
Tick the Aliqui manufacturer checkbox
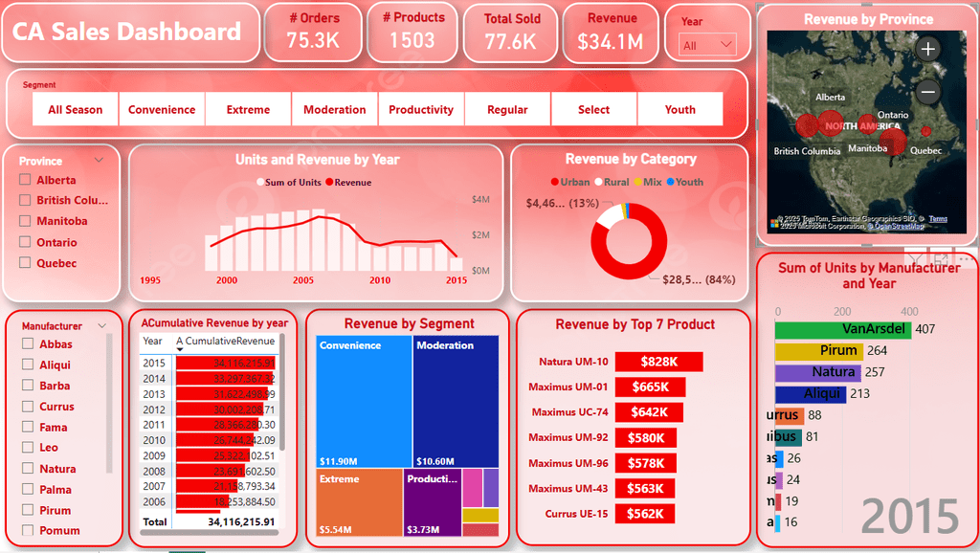click(x=28, y=365)
